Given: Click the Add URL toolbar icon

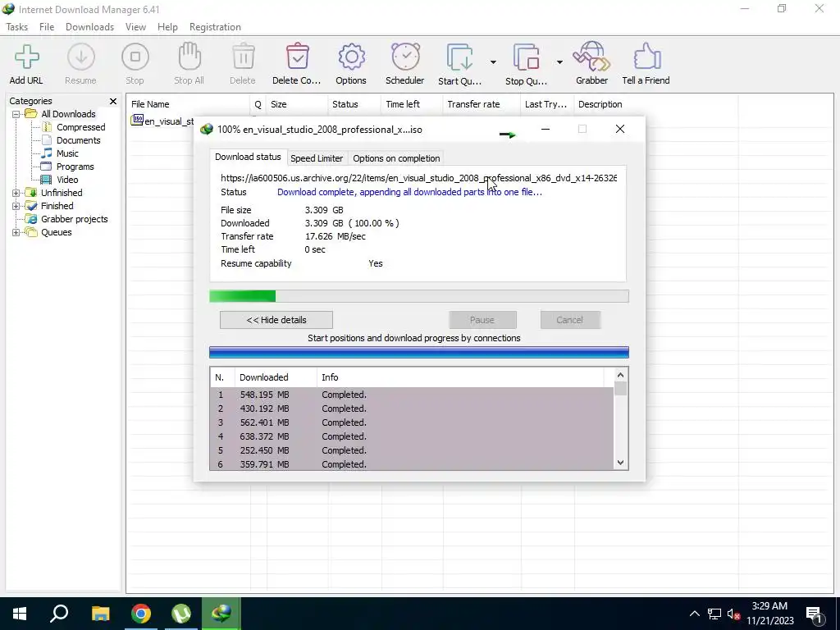Looking at the screenshot, I should tap(26, 57).
